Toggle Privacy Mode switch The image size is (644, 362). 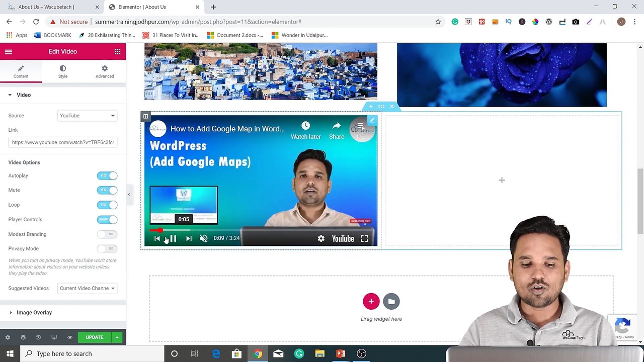[107, 249]
